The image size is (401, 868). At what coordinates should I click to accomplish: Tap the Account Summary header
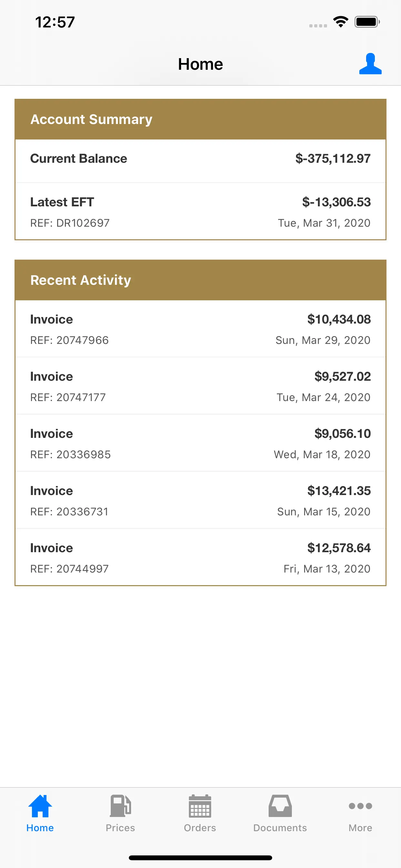pyautogui.click(x=200, y=119)
